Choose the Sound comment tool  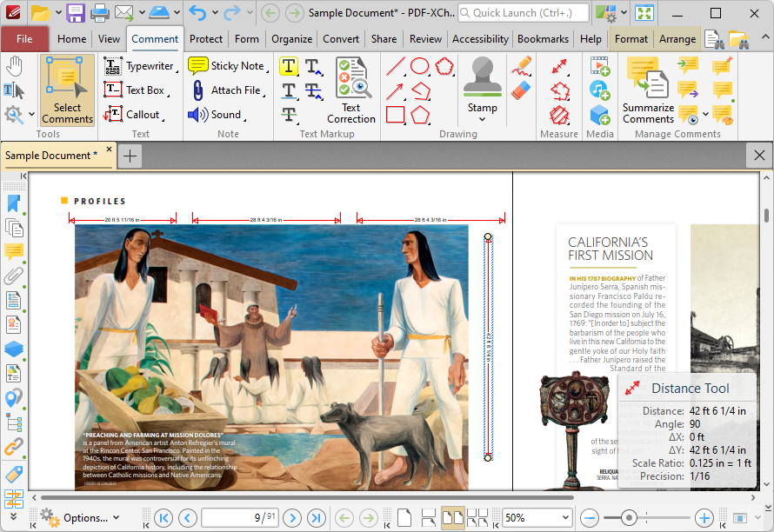coord(217,115)
